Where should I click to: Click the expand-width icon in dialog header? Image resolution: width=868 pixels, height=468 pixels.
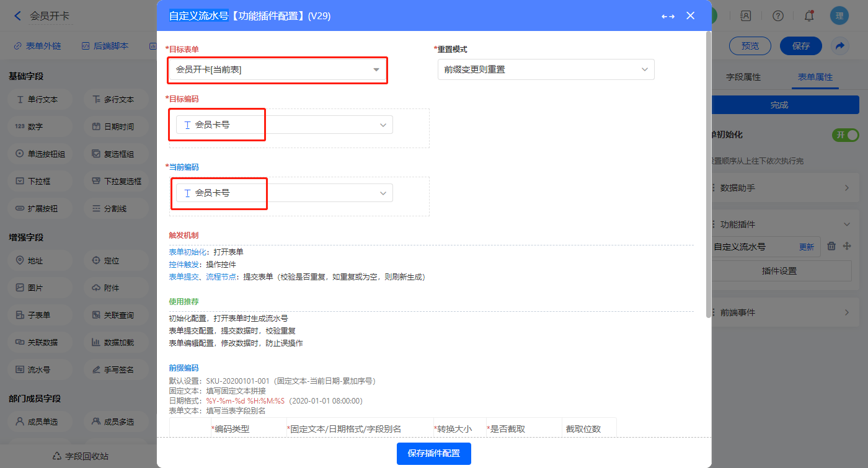(x=668, y=16)
